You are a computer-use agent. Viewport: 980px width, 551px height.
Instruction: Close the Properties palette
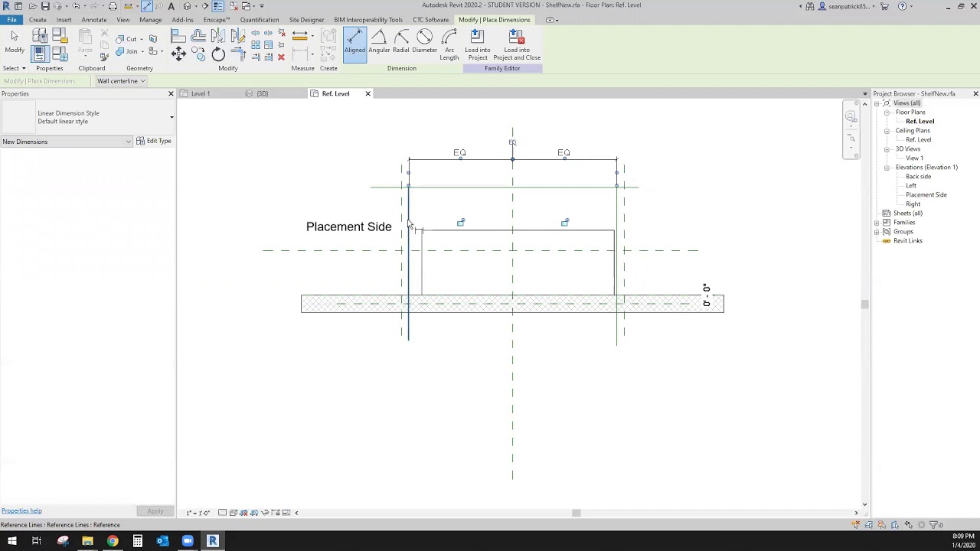[x=171, y=93]
